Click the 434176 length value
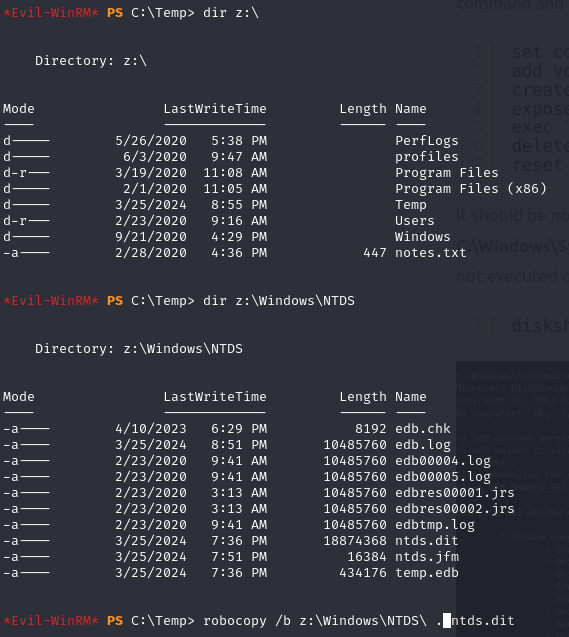The image size is (569, 637). coord(363,573)
